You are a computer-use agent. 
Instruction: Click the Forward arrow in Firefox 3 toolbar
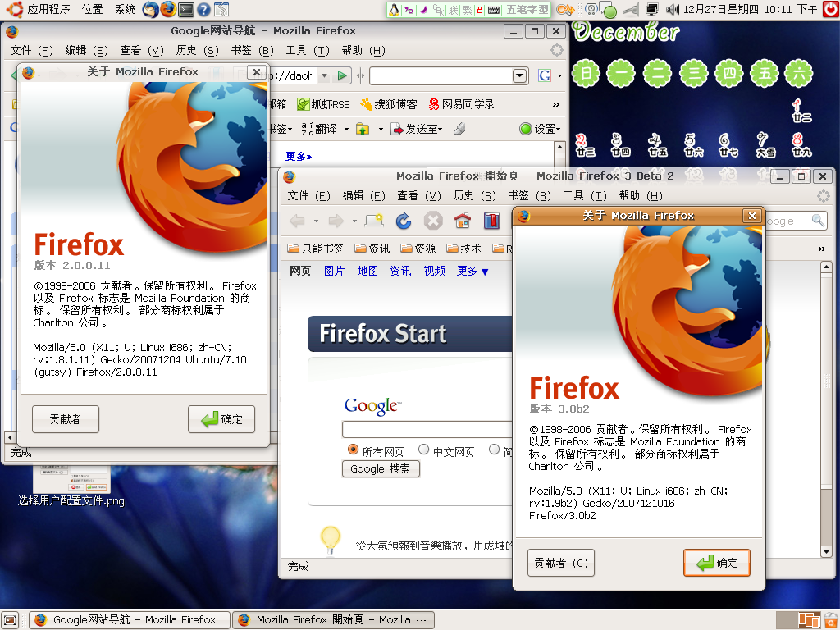click(336, 220)
